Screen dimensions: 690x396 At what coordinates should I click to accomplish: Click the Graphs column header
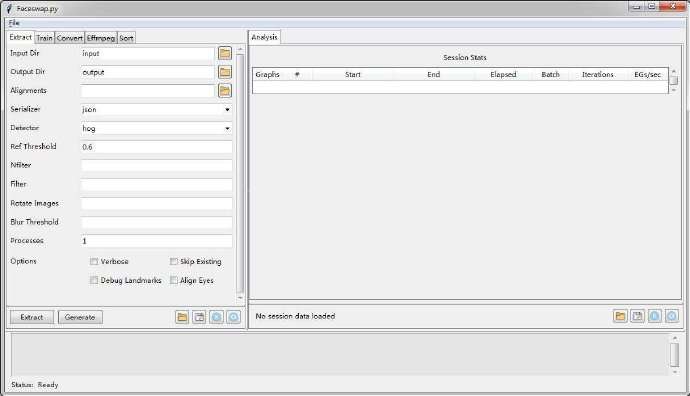(x=268, y=74)
